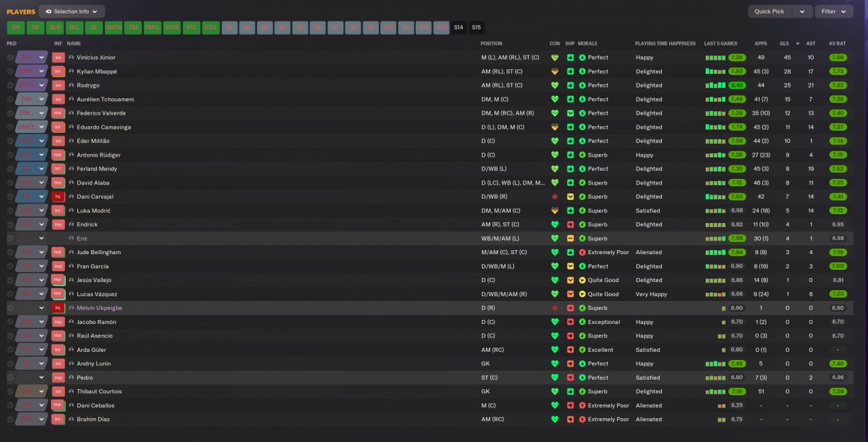Click Kylian Mbappé's condition heart icon
Screen dimensions: 868x442
(x=555, y=71)
